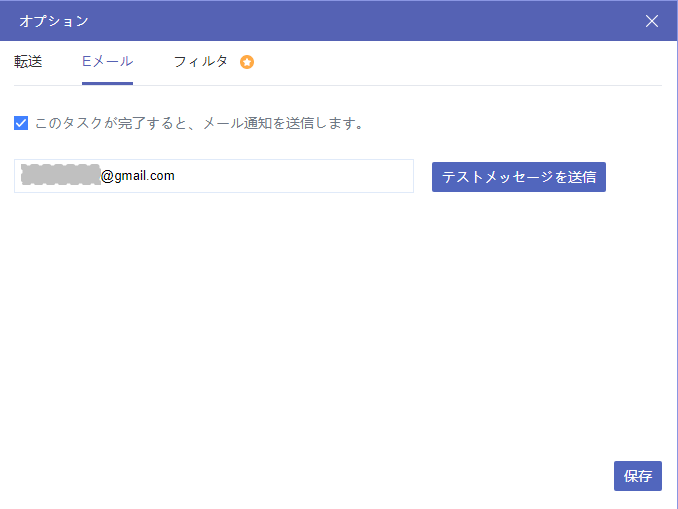Focus the gmail.com email address field
The image size is (678, 509).
(214, 176)
